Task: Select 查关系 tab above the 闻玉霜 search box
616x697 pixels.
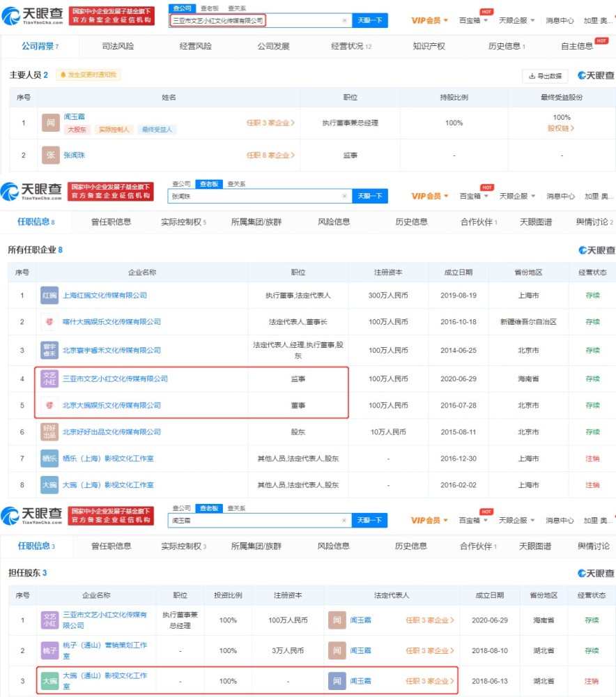Action: [236, 508]
